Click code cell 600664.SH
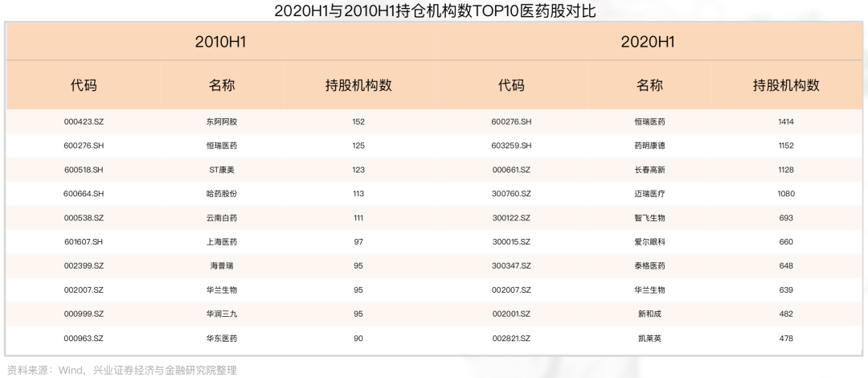 click(x=84, y=194)
